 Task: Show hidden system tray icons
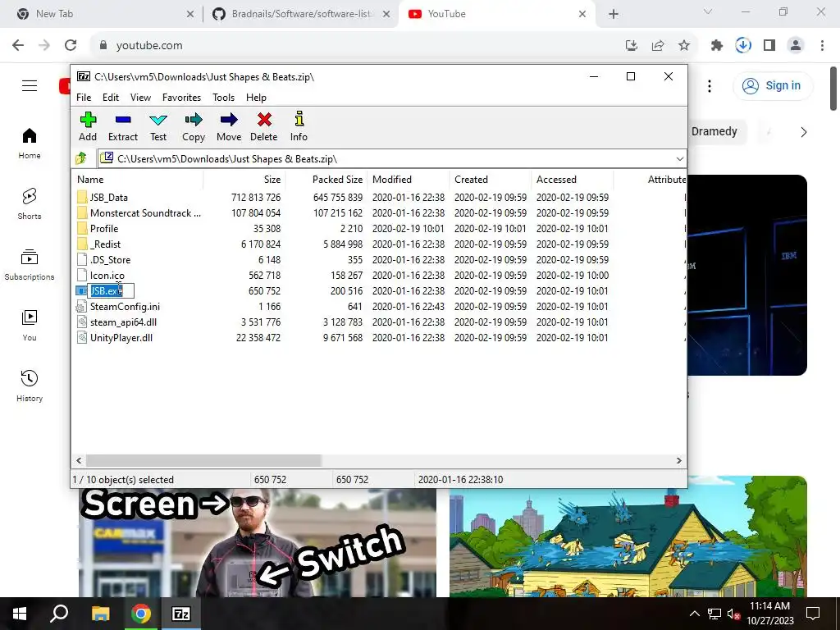pyautogui.click(x=694, y=614)
